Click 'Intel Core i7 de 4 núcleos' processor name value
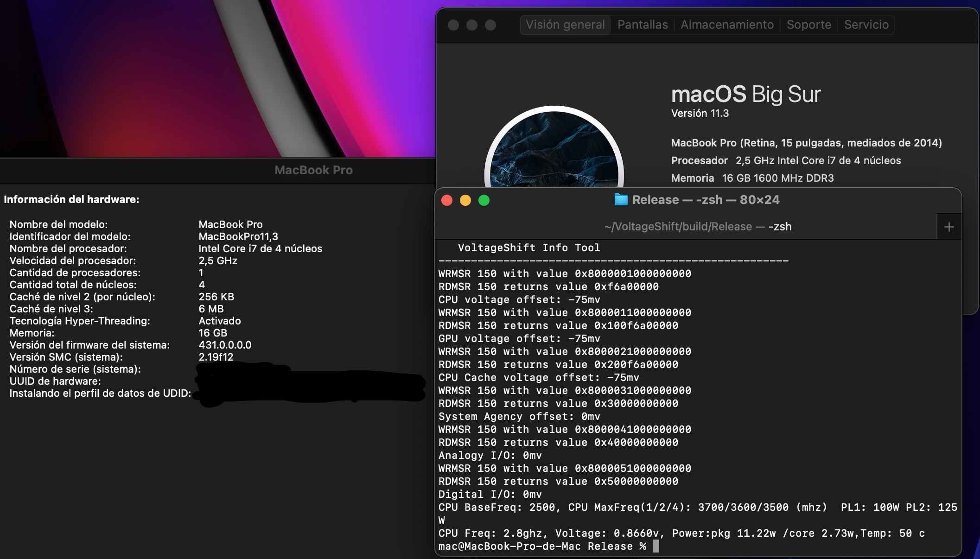 260,248
